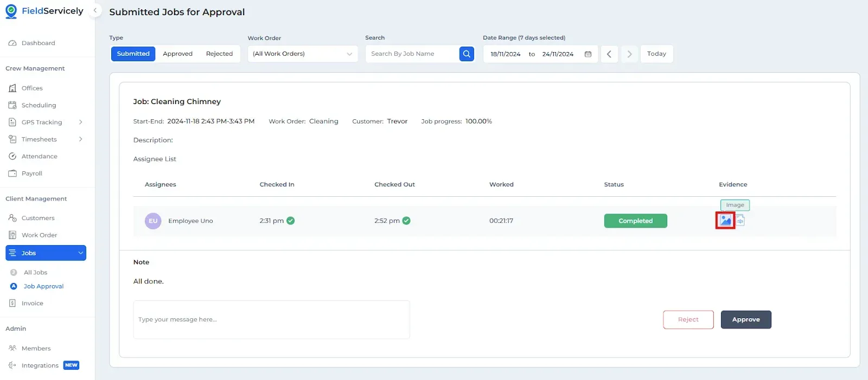Select the Job Approval item
The width and height of the screenshot is (868, 380).
tap(43, 286)
